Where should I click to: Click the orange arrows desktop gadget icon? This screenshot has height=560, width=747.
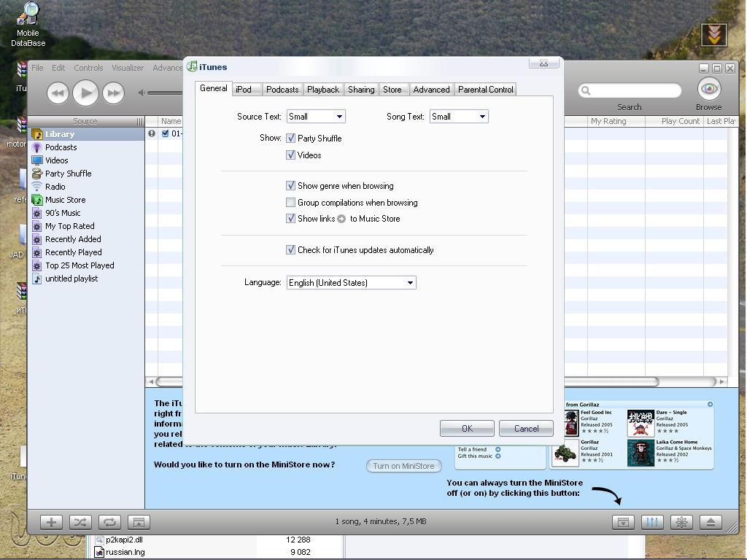(713, 35)
